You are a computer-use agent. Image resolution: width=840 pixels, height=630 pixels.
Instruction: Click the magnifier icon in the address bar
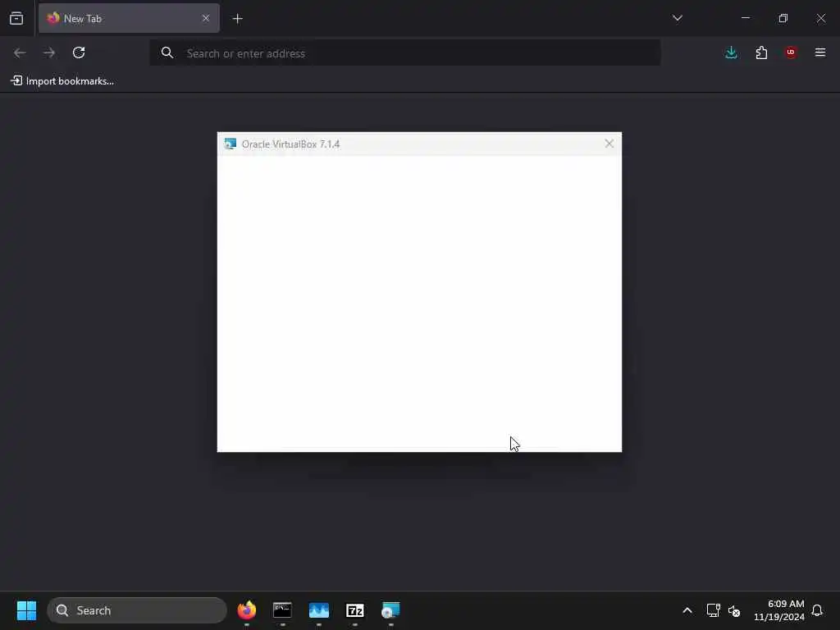pyautogui.click(x=167, y=53)
